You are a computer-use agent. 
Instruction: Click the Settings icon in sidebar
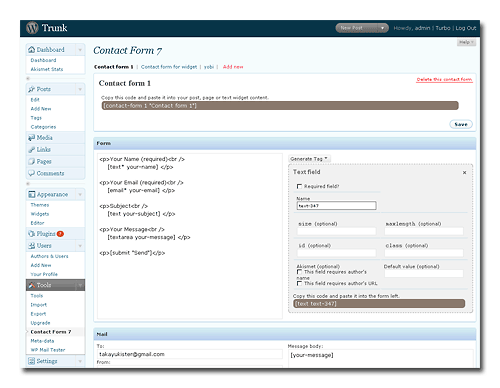(32, 361)
